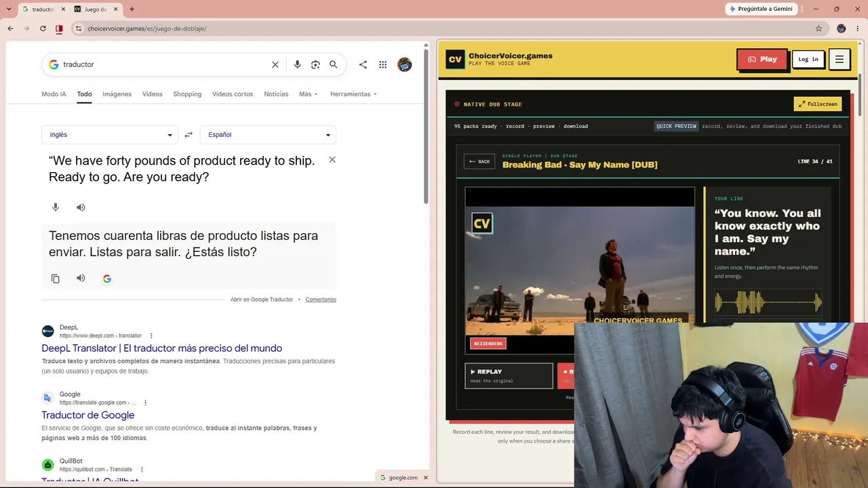Click the browser address bar URL
Screen dimensions: 868x488
(x=147, y=28)
